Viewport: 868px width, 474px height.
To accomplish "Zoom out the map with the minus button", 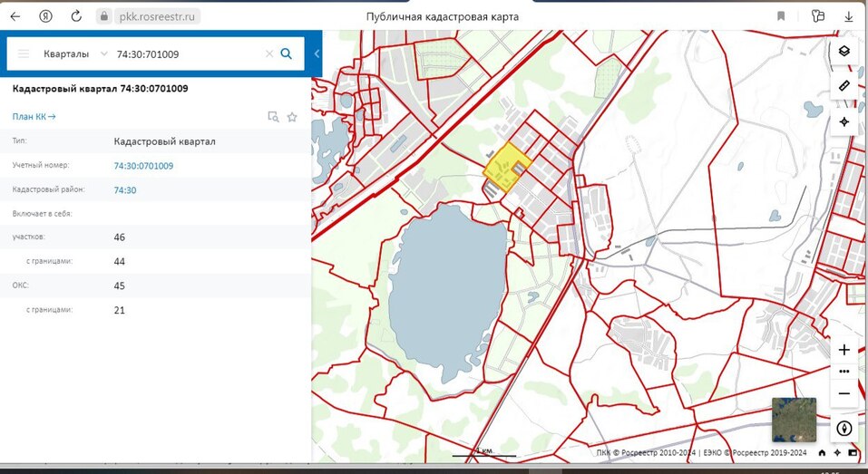I will [x=844, y=393].
